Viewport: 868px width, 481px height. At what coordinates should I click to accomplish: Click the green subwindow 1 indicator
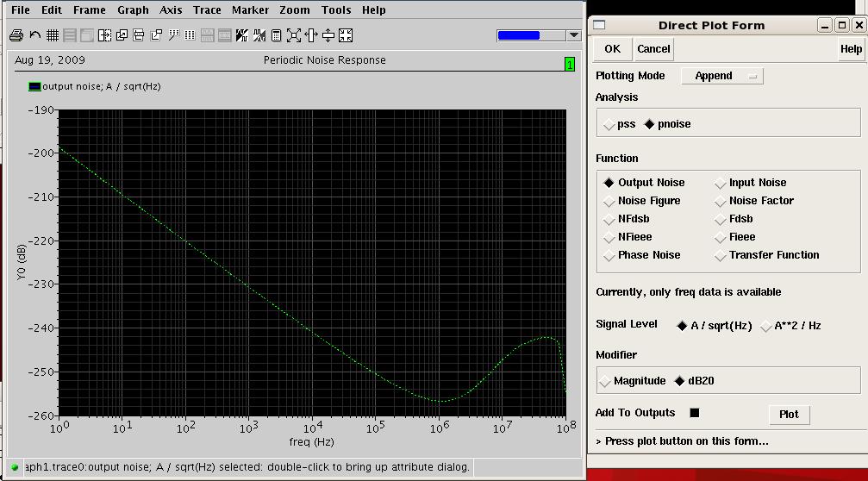tap(569, 65)
